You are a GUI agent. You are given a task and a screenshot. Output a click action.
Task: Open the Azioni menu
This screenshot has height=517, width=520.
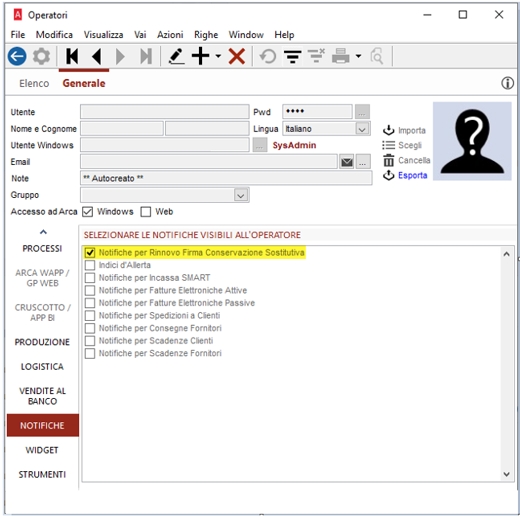tap(170, 35)
